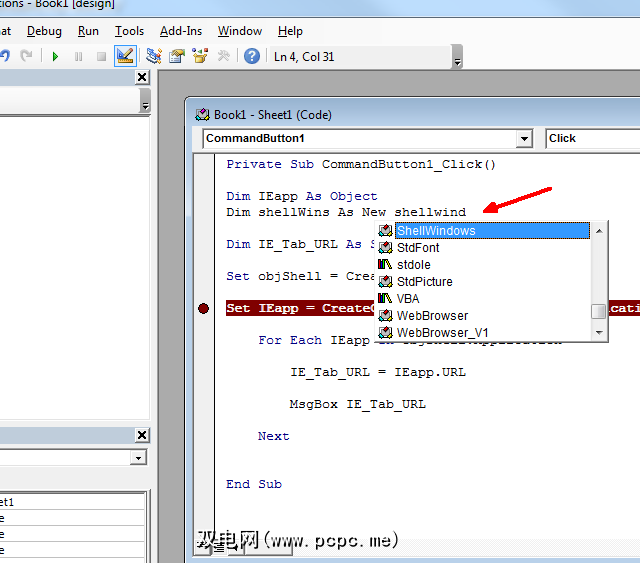Click the 'End Sub' line

pyautogui.click(x=254, y=484)
